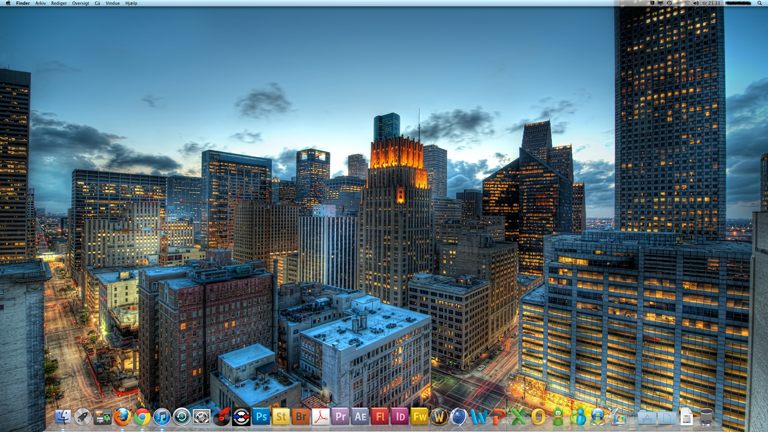This screenshot has height=432, width=768.
Task: Click the menu bar clock showing 21.31
Action: click(x=712, y=3)
